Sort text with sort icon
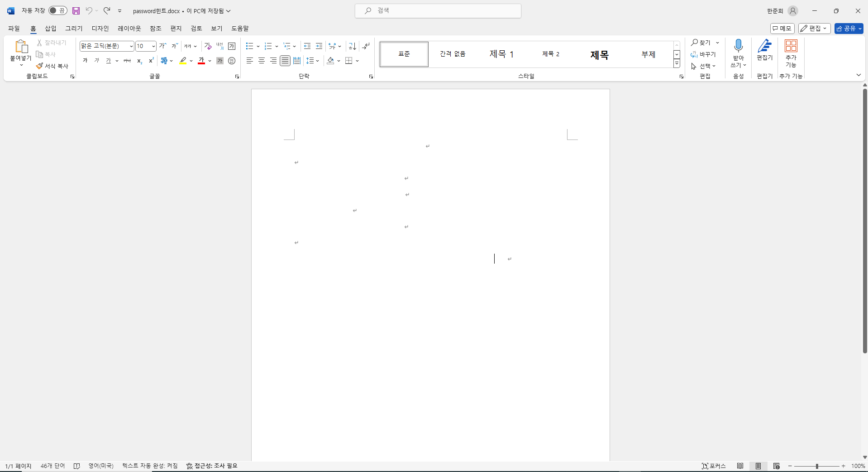 [353, 46]
